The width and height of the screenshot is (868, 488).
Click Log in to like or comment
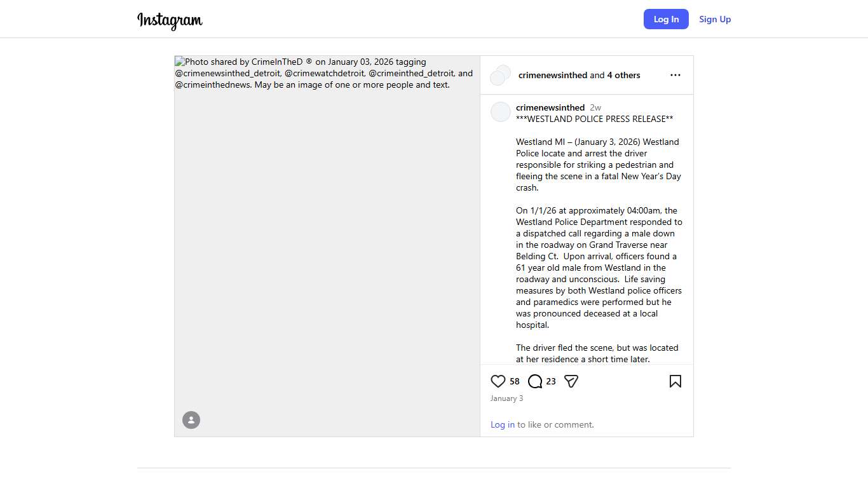tap(503, 424)
